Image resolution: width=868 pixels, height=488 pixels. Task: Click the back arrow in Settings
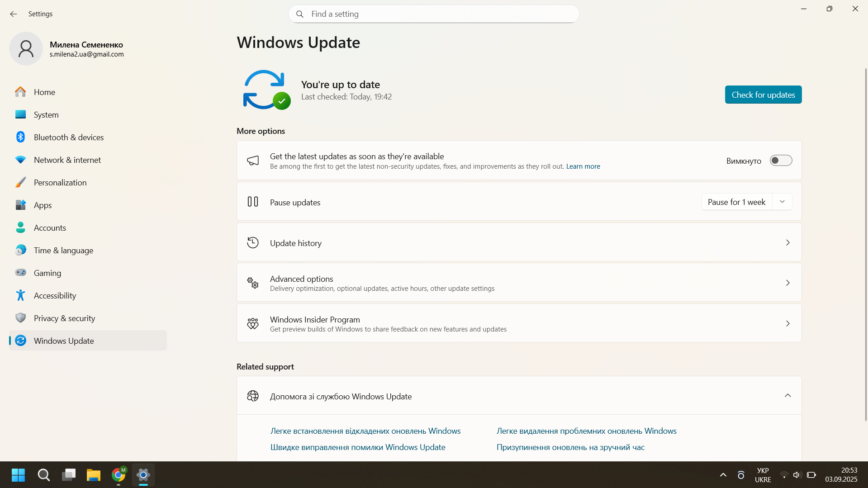pyautogui.click(x=14, y=14)
